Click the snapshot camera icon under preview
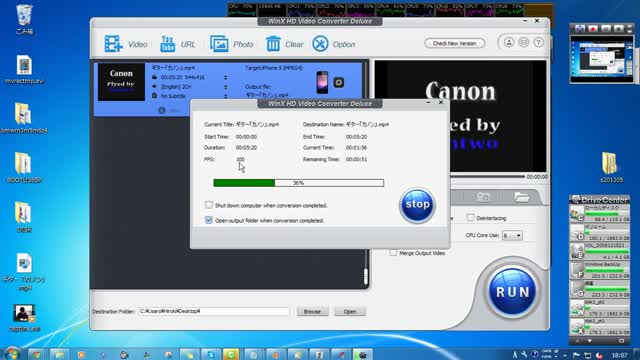Image resolution: width=640 pixels, height=360 pixels. coord(483,197)
